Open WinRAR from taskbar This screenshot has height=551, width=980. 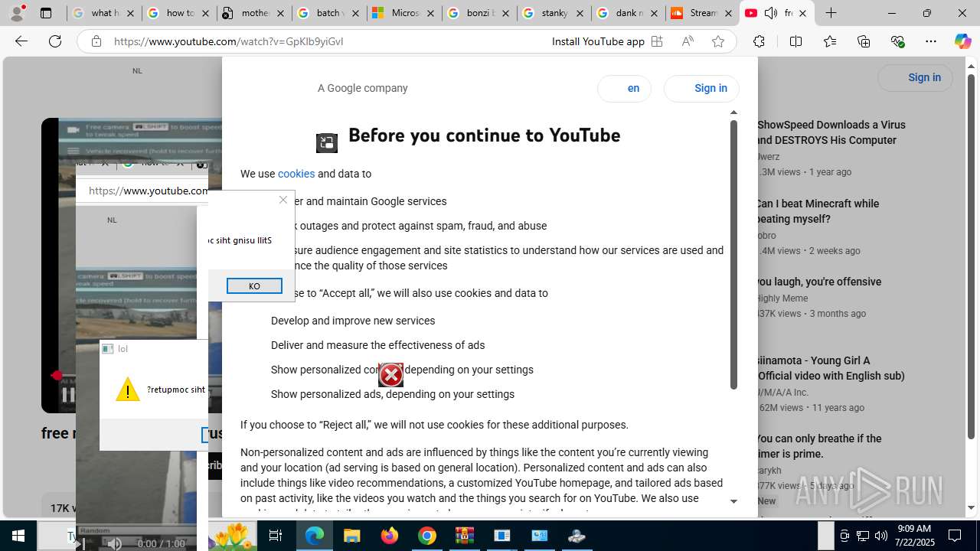pos(464,536)
